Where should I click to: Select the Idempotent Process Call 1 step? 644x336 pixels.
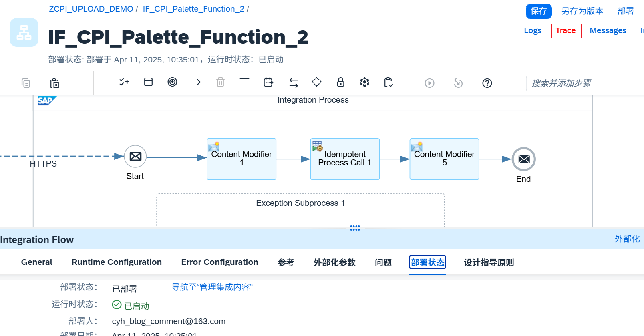tap(345, 159)
